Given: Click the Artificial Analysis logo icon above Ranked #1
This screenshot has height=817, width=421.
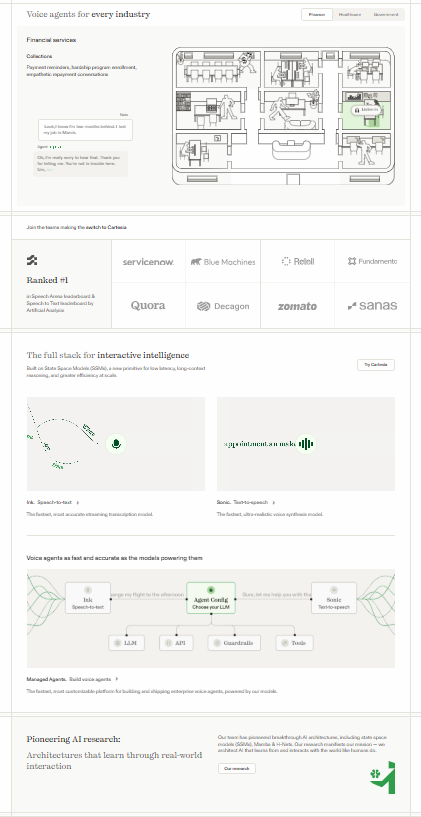Looking at the screenshot, I should tap(32, 260).
